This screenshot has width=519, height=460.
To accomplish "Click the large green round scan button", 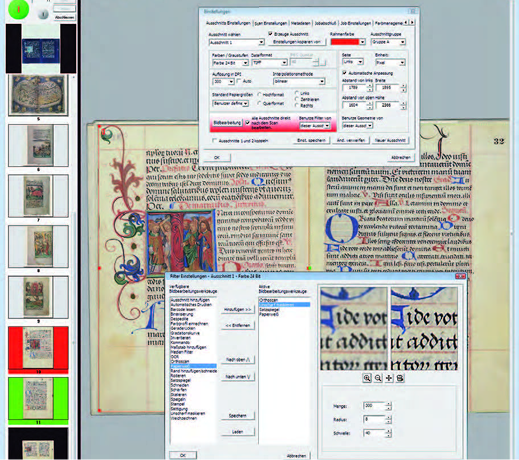I will coord(18,9).
